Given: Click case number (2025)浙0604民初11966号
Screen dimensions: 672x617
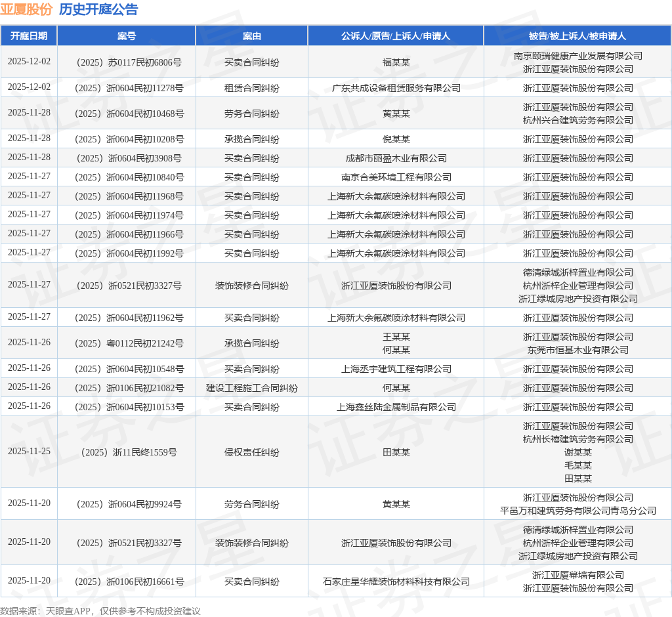Looking at the screenshot, I should (x=129, y=234).
